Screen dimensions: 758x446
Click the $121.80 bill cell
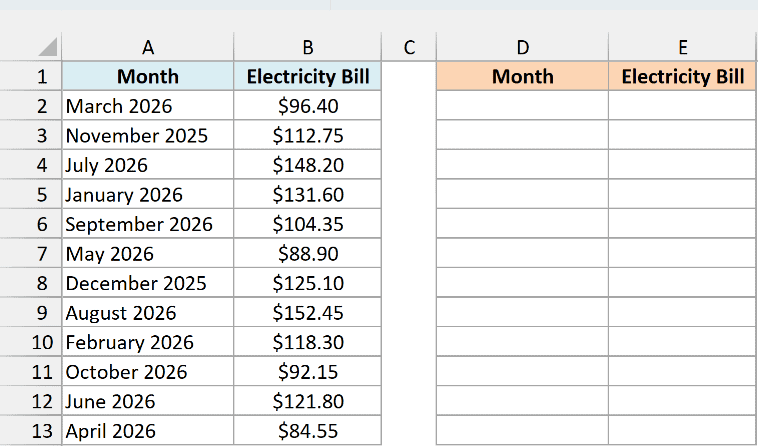(x=307, y=401)
